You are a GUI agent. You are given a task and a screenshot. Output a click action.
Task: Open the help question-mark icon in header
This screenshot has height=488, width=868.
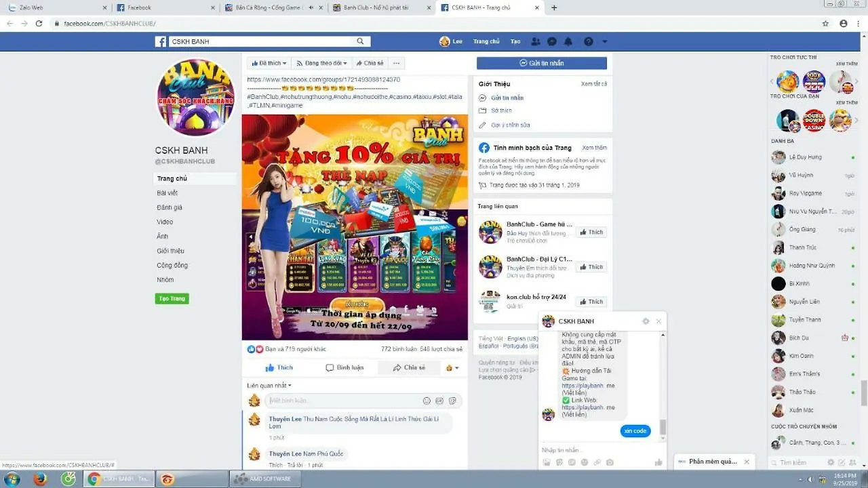(588, 41)
